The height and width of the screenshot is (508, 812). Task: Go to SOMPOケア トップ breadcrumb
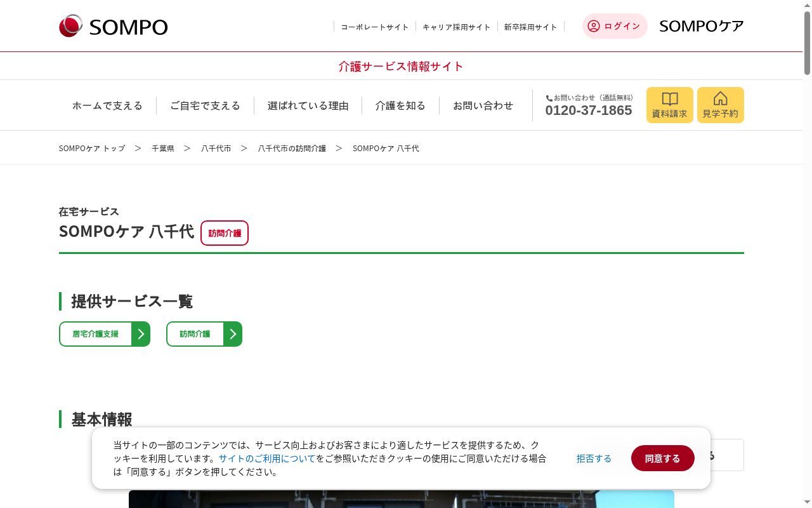tap(92, 148)
